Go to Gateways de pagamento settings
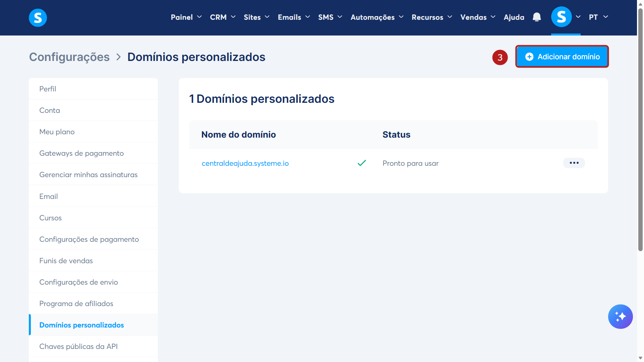Image resolution: width=644 pixels, height=362 pixels. pos(81,153)
